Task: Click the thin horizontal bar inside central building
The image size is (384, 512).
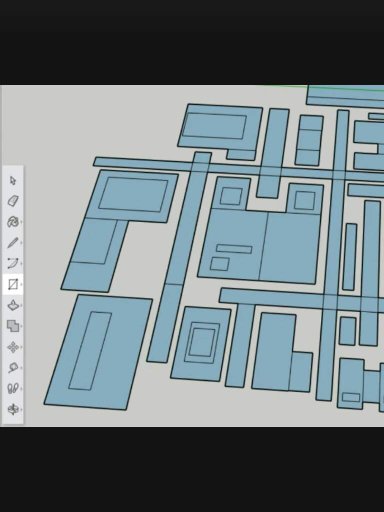Action: click(234, 249)
